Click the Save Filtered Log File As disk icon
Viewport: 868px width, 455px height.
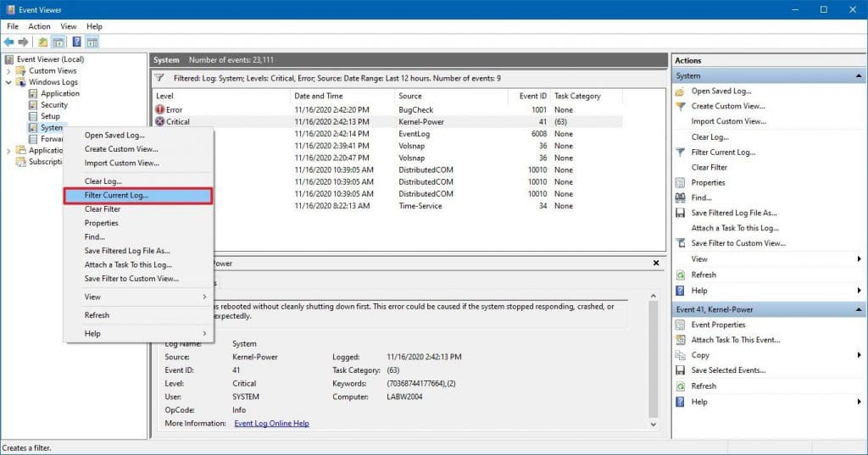(681, 213)
